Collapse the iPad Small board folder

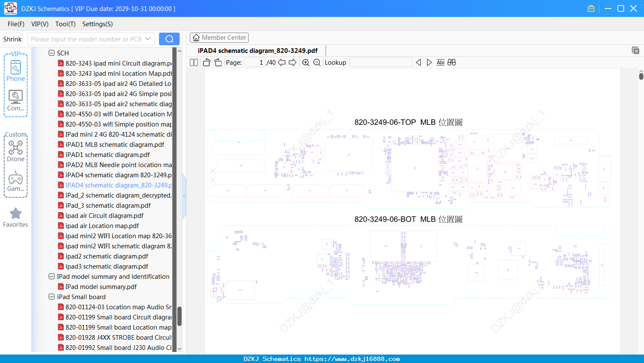point(52,297)
